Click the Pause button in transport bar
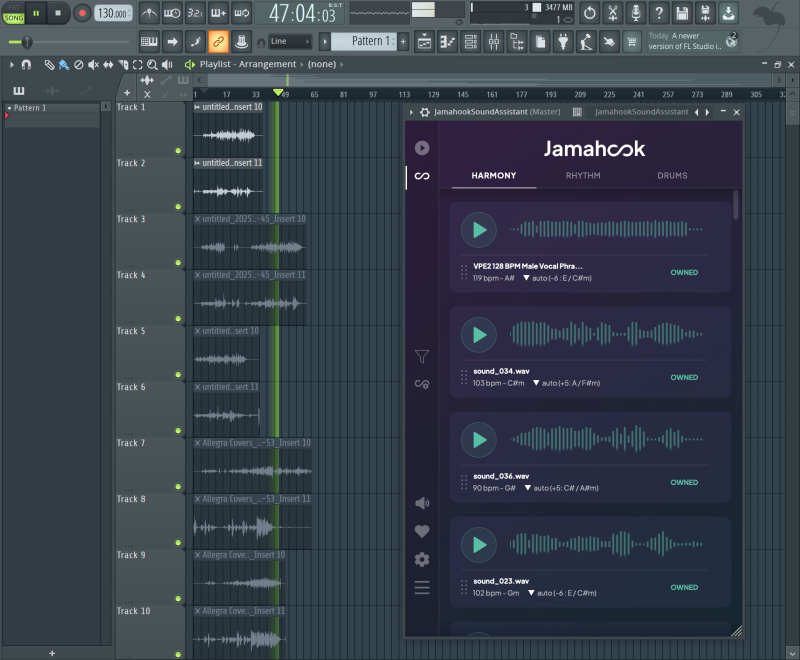 (36, 13)
